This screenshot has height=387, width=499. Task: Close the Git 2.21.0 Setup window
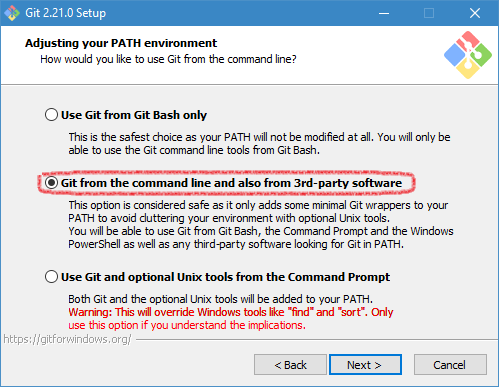click(474, 13)
